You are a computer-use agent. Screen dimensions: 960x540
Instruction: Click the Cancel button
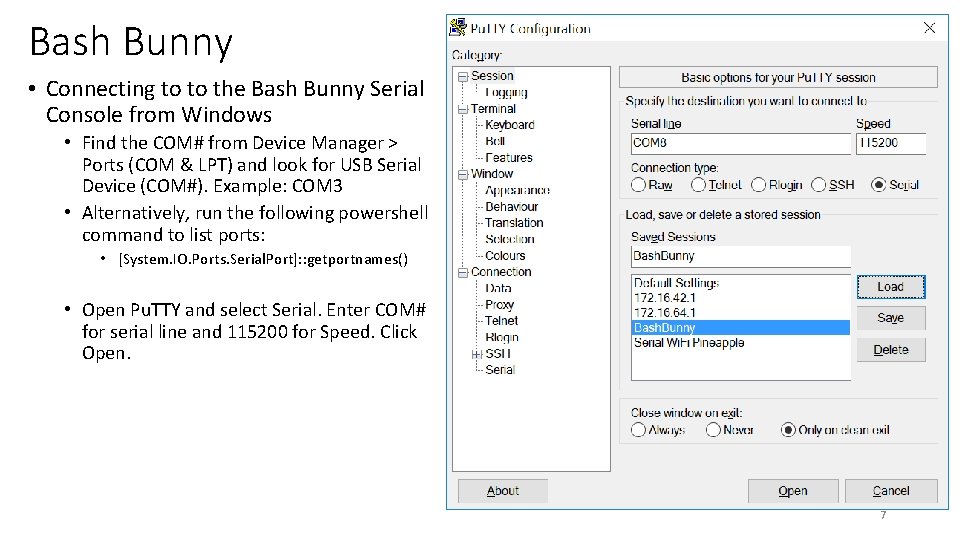click(891, 490)
